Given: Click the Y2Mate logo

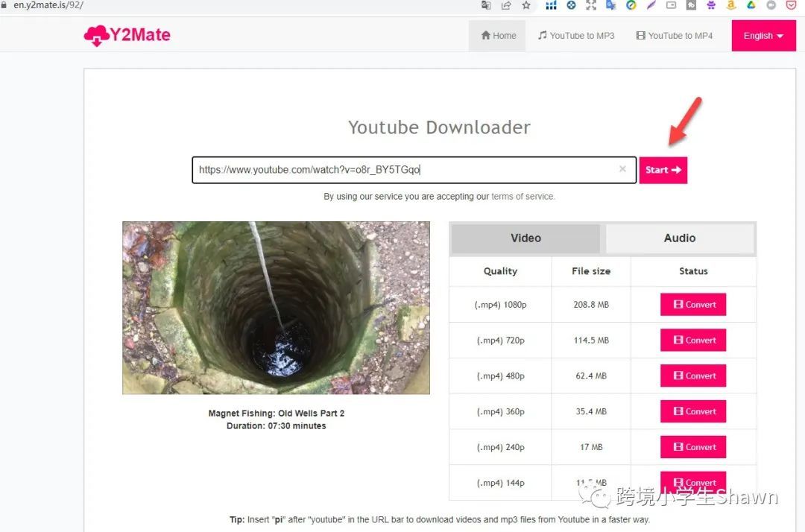Looking at the screenshot, I should click(x=127, y=35).
